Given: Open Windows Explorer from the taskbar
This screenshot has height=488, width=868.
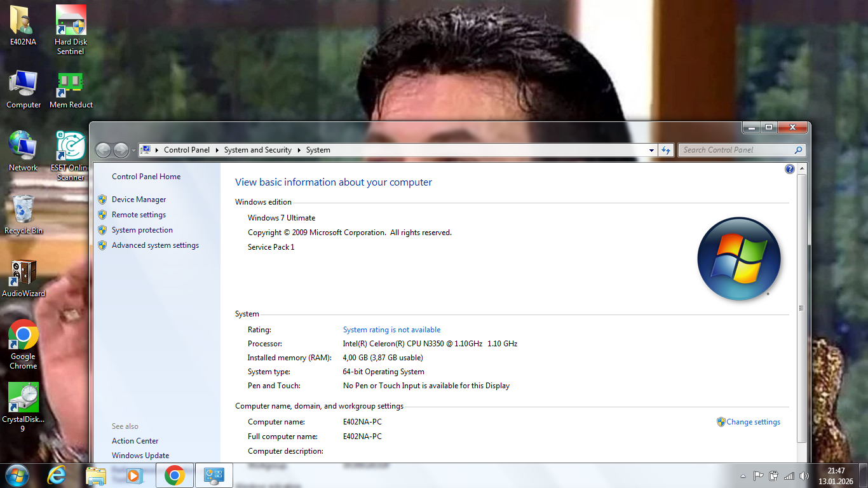Looking at the screenshot, I should coord(96,475).
